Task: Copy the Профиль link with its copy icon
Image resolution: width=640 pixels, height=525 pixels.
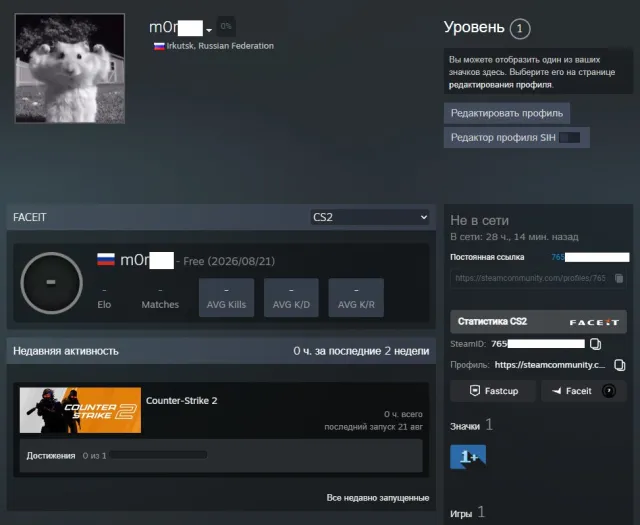Action: (620, 365)
